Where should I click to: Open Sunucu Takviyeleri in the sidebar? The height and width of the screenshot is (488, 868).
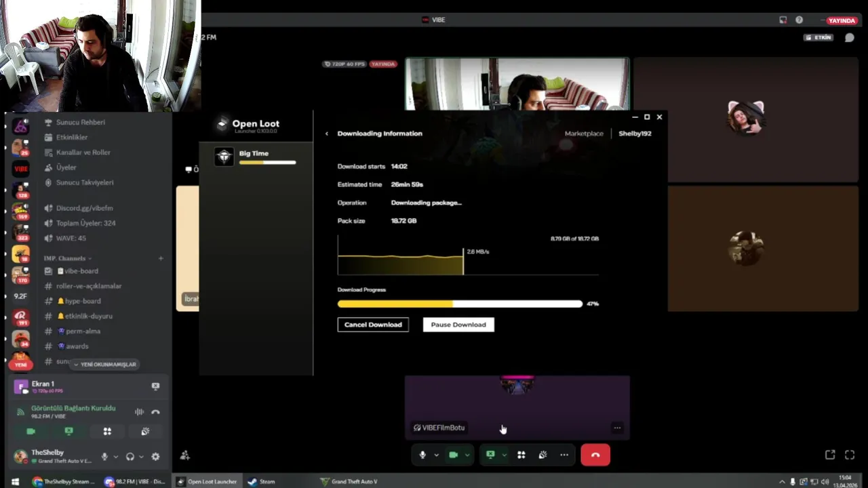click(x=85, y=182)
